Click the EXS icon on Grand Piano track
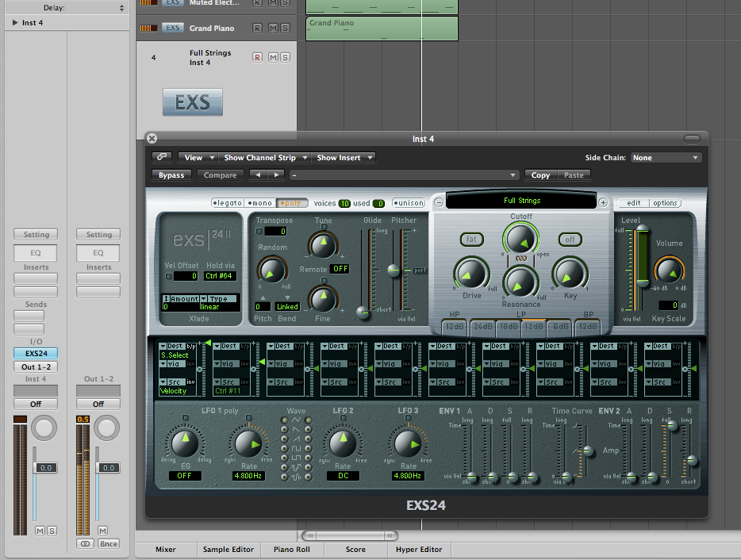This screenshot has height=560, width=741. click(172, 28)
